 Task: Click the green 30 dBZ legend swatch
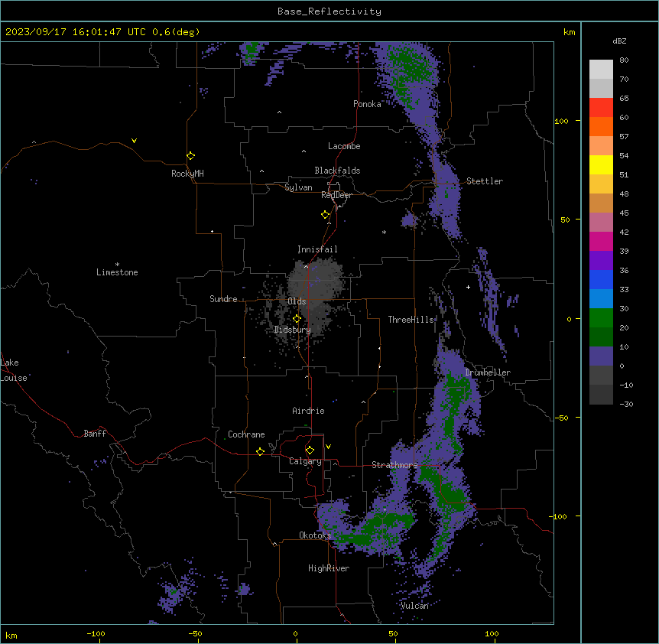pyautogui.click(x=601, y=318)
